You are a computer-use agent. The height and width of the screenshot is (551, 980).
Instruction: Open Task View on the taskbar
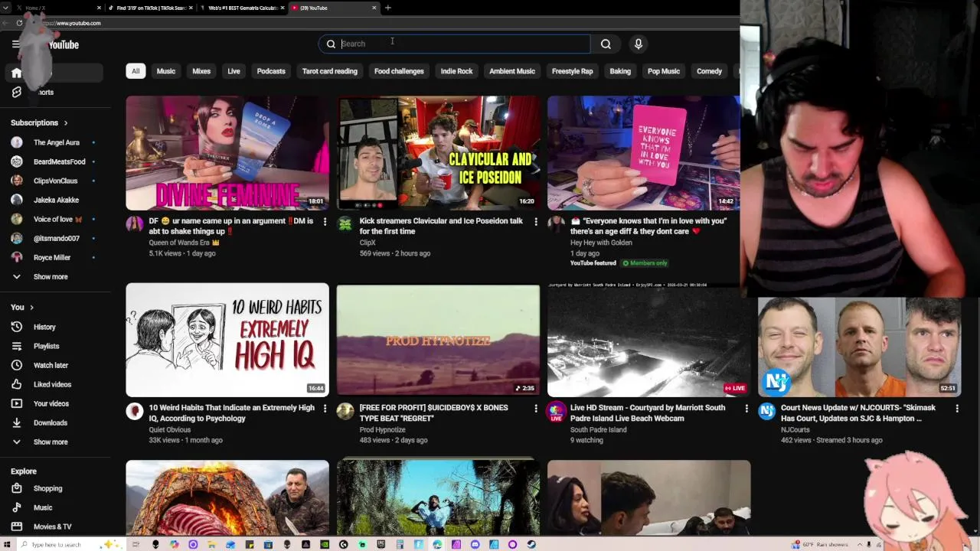pos(136,544)
